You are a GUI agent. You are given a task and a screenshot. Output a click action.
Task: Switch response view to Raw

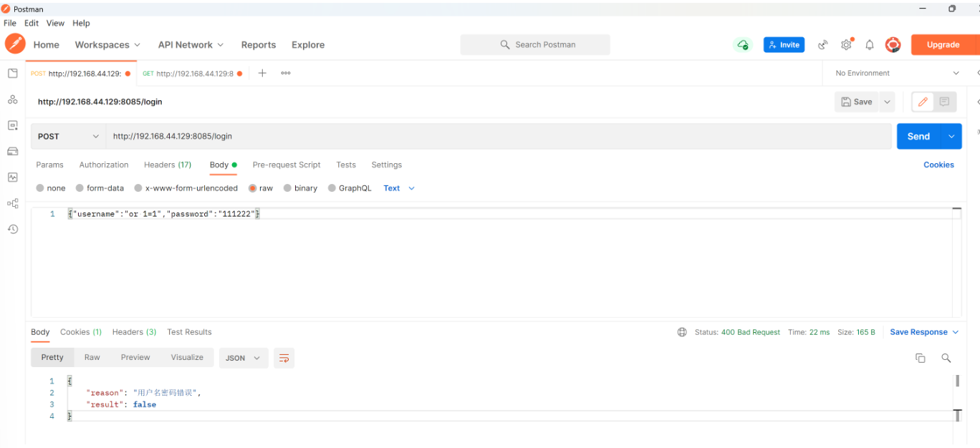pos(92,357)
